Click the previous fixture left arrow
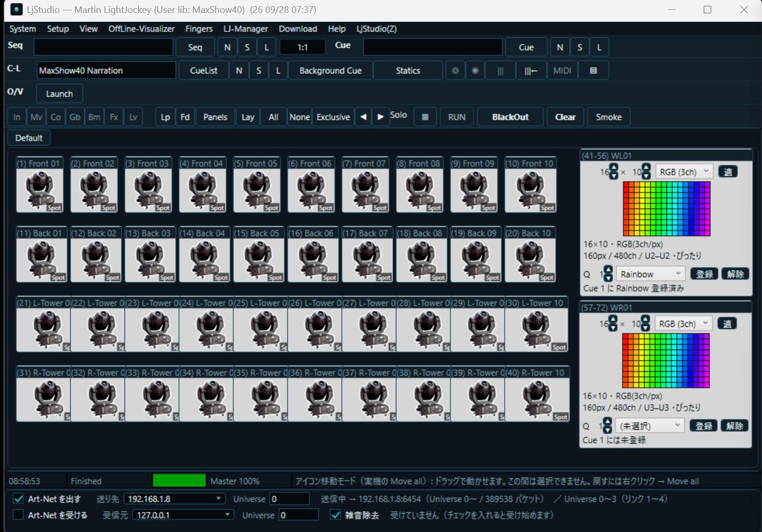This screenshot has width=762, height=532. [363, 117]
